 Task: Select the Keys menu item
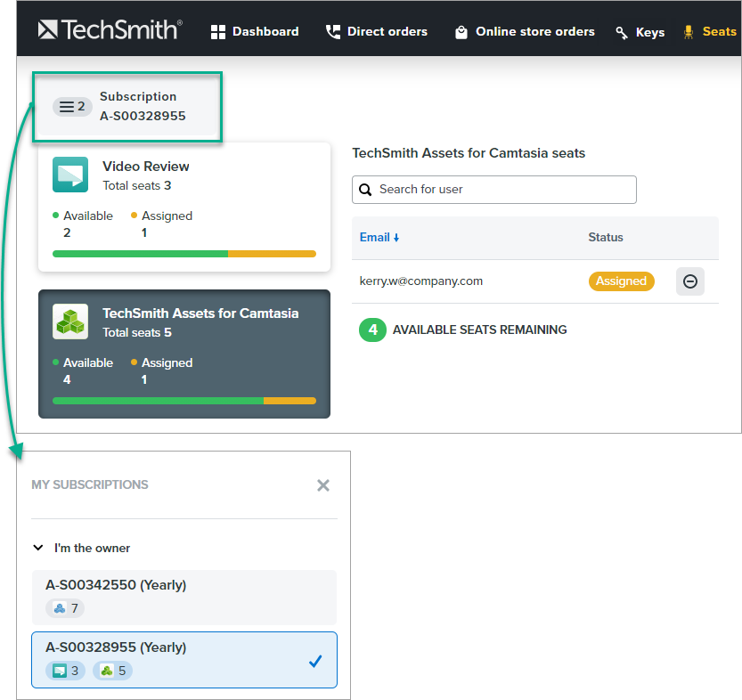tap(640, 32)
